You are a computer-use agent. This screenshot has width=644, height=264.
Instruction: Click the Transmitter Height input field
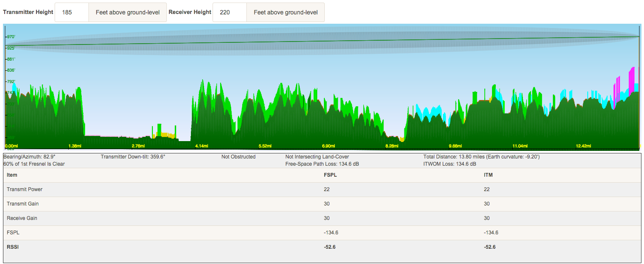point(72,12)
